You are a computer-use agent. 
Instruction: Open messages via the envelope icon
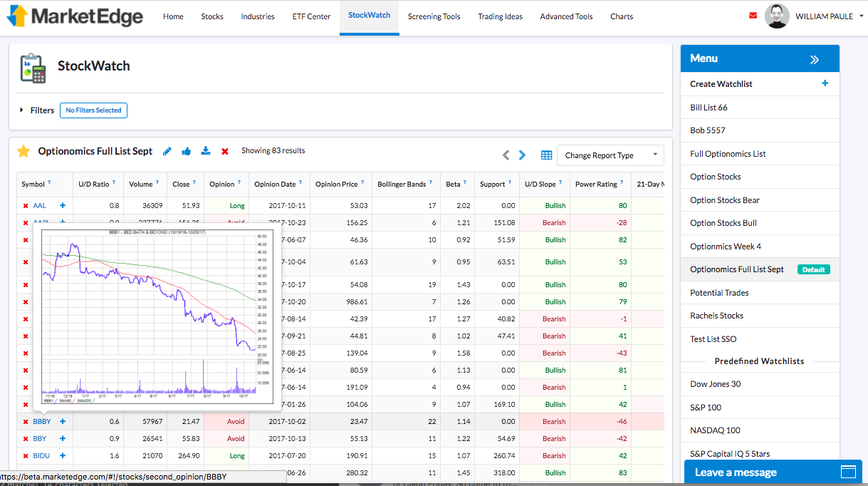(x=753, y=14)
